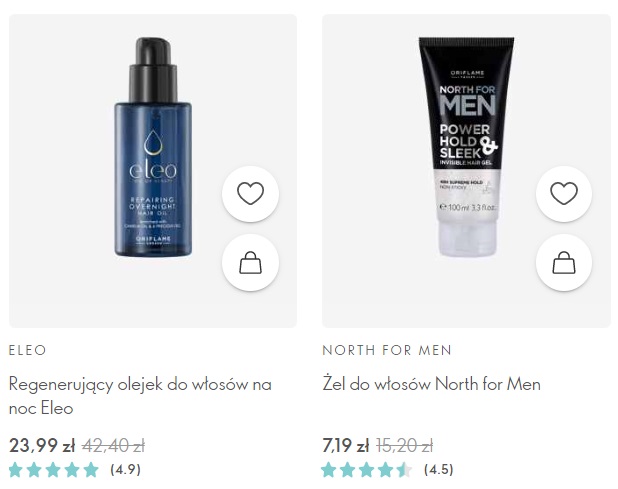Image resolution: width=618 pixels, height=489 pixels.
Task: Add Eleo hair oil to wishlist
Action: [x=250, y=193]
